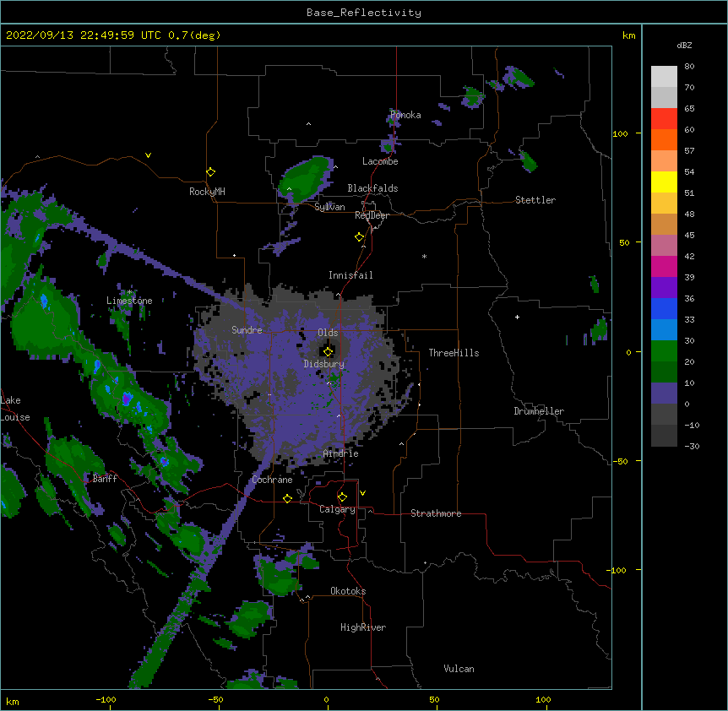Click the Innisfail city label
This screenshot has height=711, width=728.
tap(350, 275)
